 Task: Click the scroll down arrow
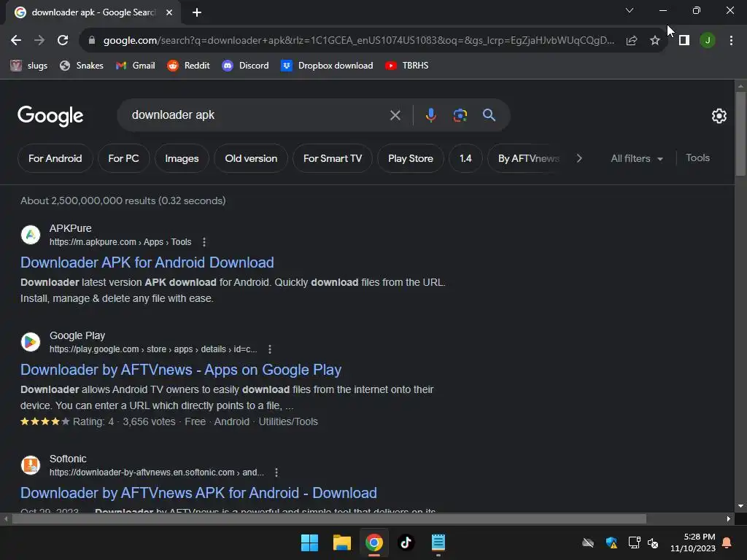pos(740,506)
